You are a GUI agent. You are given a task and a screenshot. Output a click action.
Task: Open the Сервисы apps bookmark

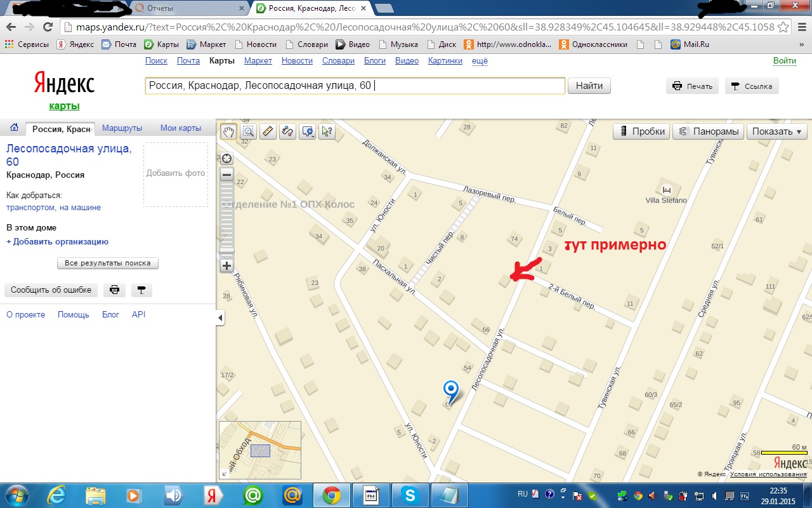[27, 44]
